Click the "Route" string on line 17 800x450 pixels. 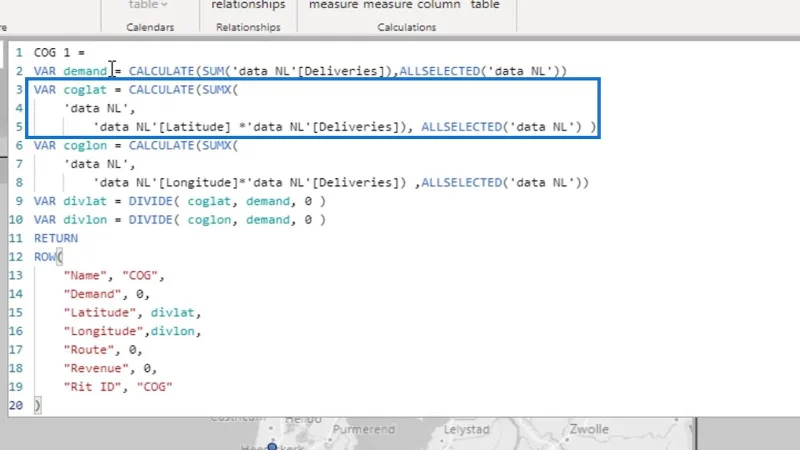(x=89, y=350)
